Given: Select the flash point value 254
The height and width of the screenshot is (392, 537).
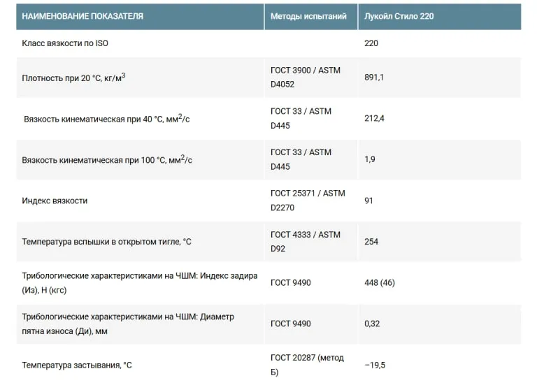Looking at the screenshot, I should [x=371, y=242].
